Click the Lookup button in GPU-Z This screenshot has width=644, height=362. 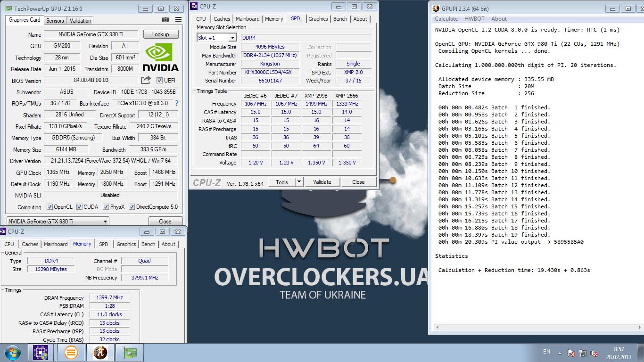point(160,34)
